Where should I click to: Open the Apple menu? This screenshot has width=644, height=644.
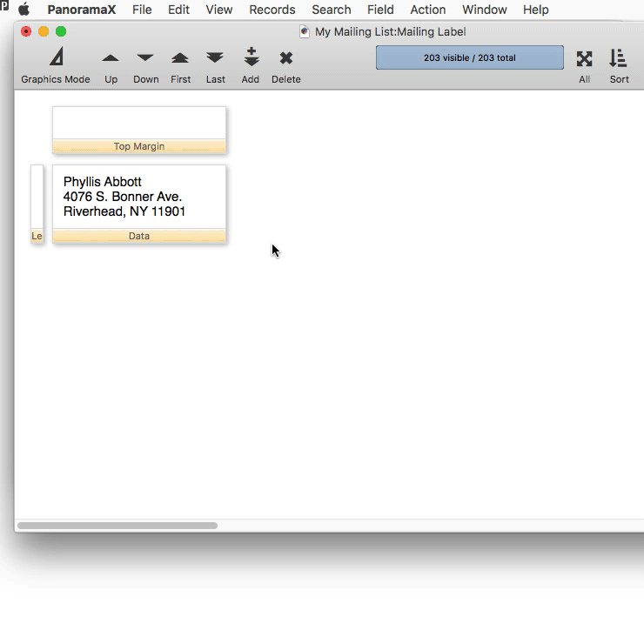(x=23, y=9)
